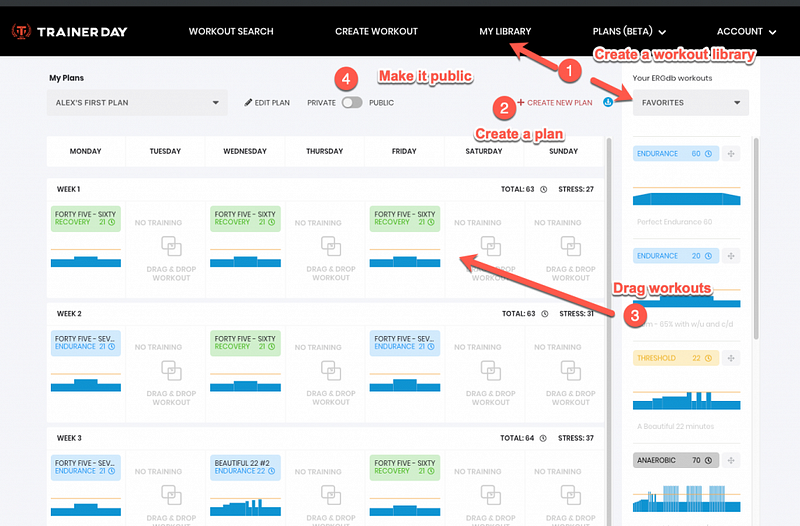This screenshot has width=800, height=526.
Task: Open the Workout Search page
Action: tap(231, 32)
